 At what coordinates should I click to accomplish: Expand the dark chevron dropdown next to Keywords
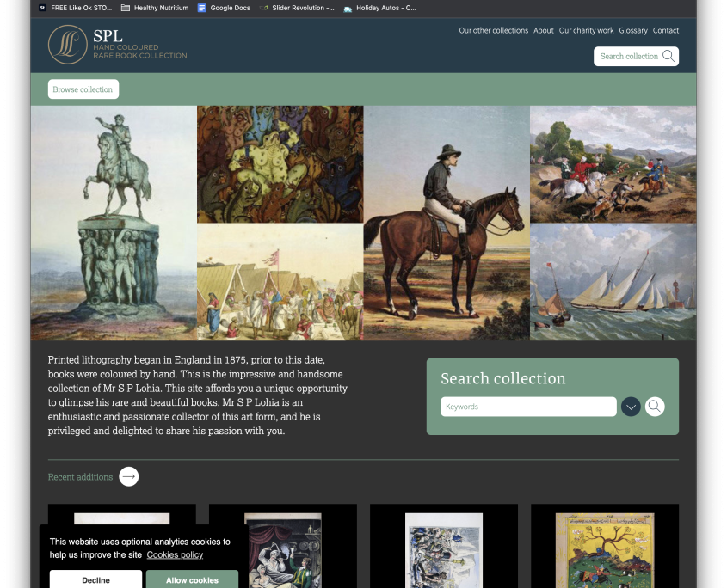click(x=631, y=407)
